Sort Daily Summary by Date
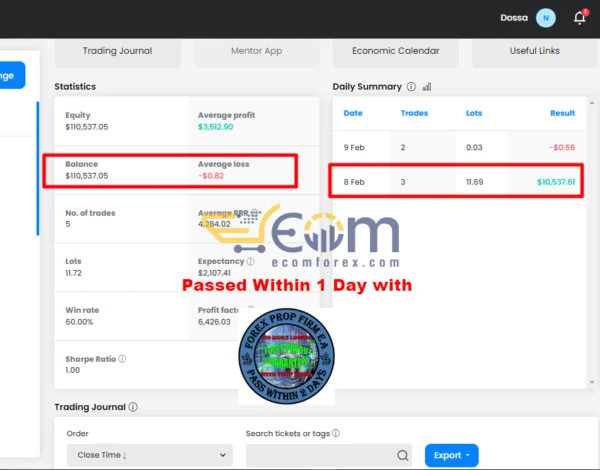Screen dimensions: 600x470 [353, 113]
